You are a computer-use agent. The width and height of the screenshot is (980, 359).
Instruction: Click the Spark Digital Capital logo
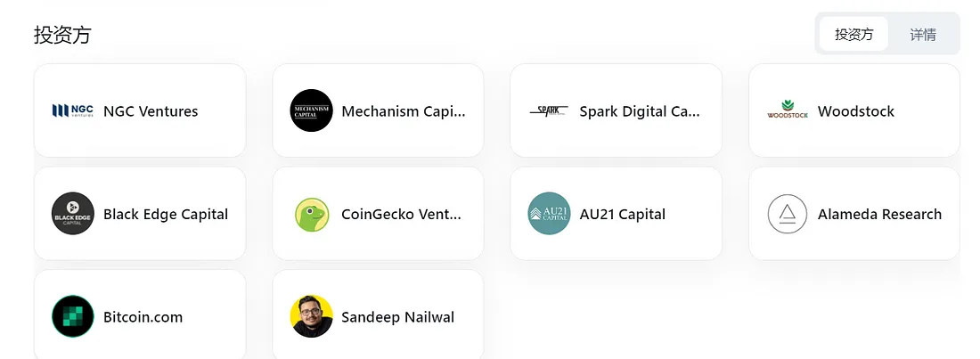pos(549,110)
